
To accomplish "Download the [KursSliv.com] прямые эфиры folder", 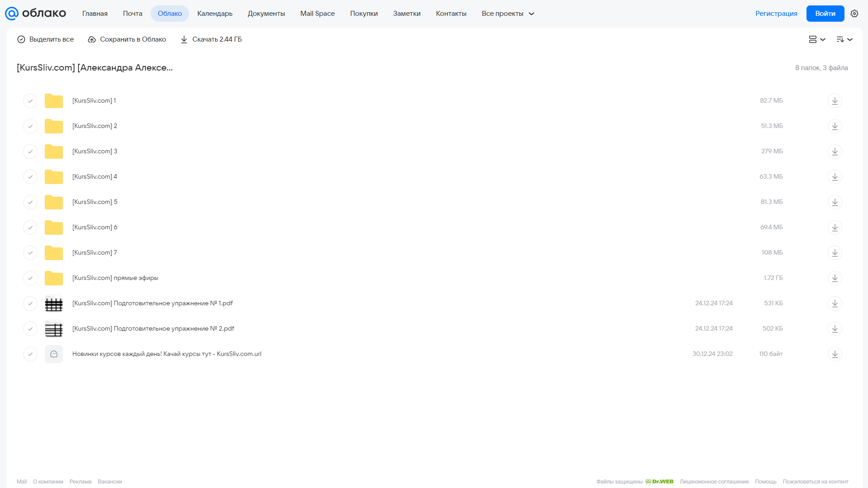I will [x=835, y=278].
